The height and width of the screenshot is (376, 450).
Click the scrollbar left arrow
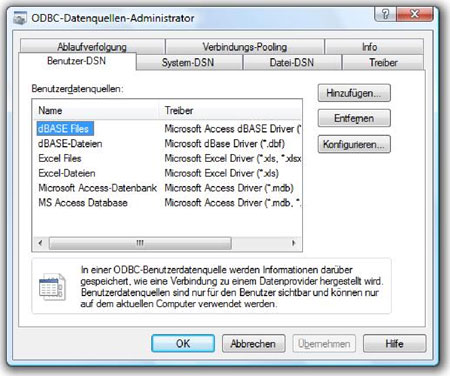[40, 243]
